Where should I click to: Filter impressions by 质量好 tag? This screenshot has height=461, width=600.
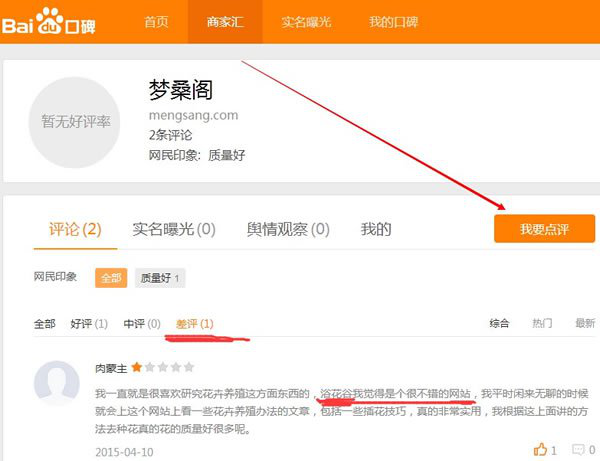pyautogui.click(x=160, y=278)
